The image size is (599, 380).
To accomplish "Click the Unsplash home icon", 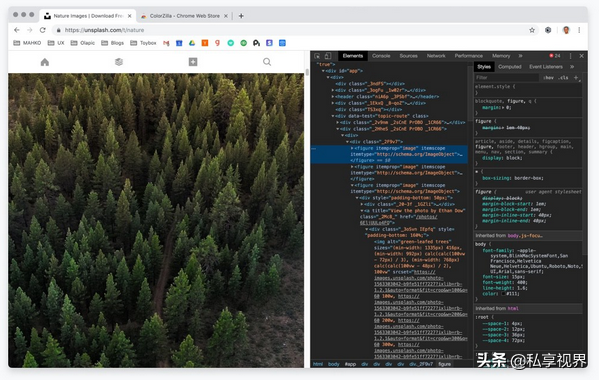I will (x=45, y=62).
